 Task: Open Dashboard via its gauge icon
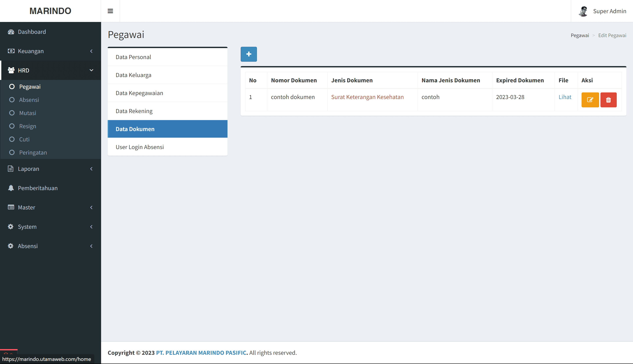click(11, 32)
